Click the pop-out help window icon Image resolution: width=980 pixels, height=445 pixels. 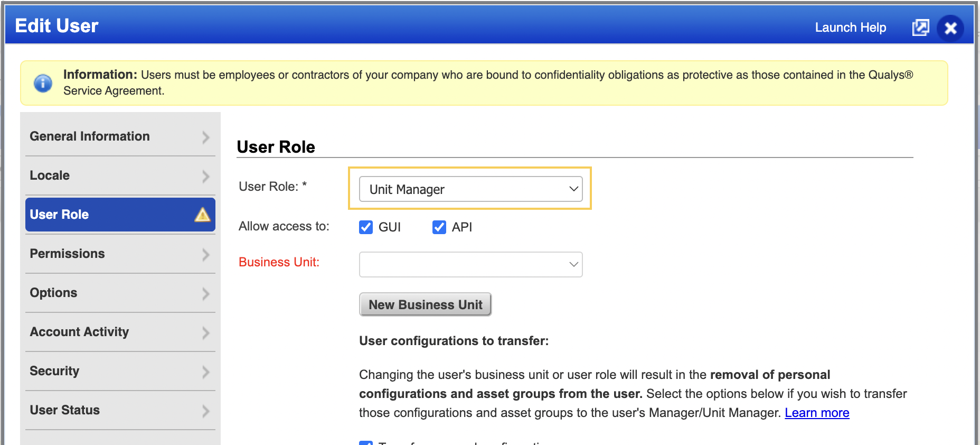[920, 27]
